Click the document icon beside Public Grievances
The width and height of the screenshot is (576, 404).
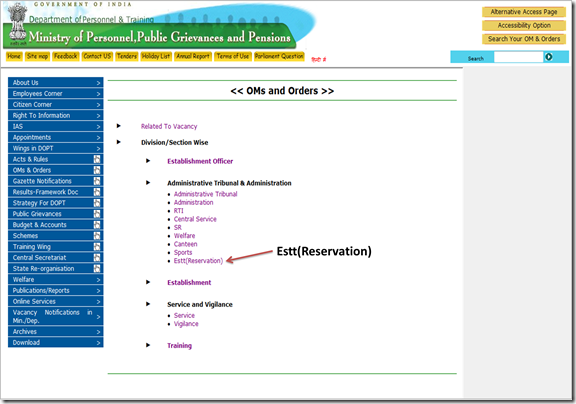(x=97, y=214)
